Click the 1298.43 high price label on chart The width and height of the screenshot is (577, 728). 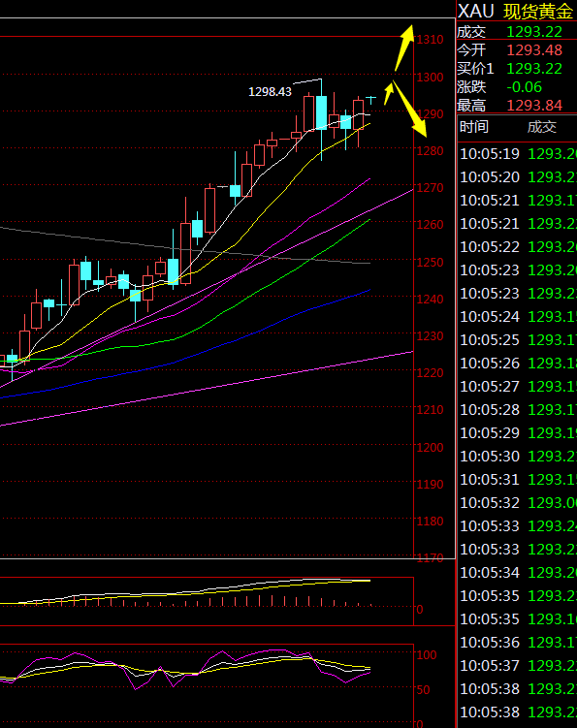point(270,91)
